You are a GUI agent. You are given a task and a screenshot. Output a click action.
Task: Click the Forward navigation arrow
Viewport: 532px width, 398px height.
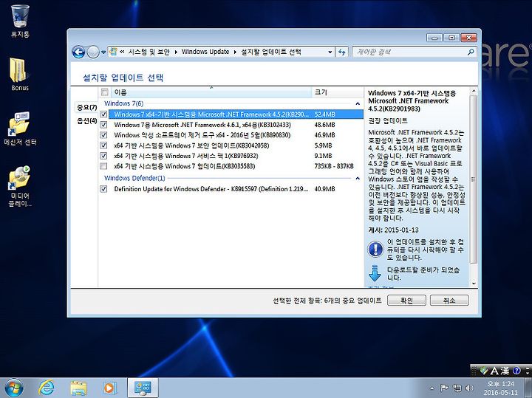pyautogui.click(x=93, y=52)
